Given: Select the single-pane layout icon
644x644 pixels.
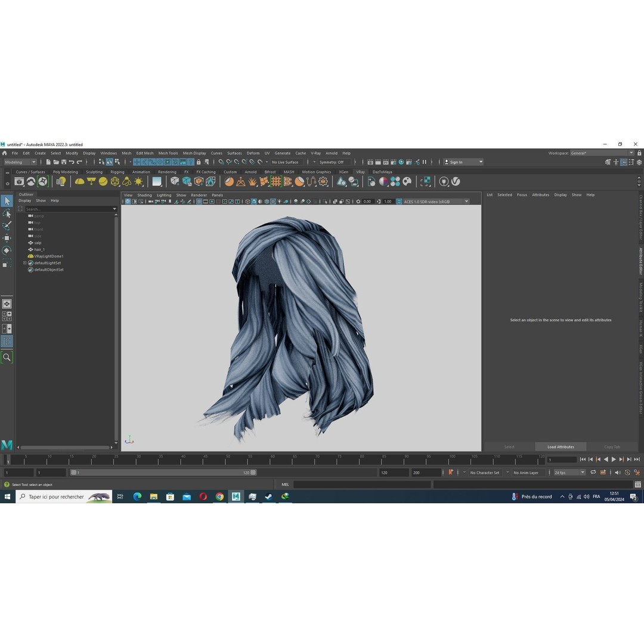Looking at the screenshot, I should (x=7, y=304).
